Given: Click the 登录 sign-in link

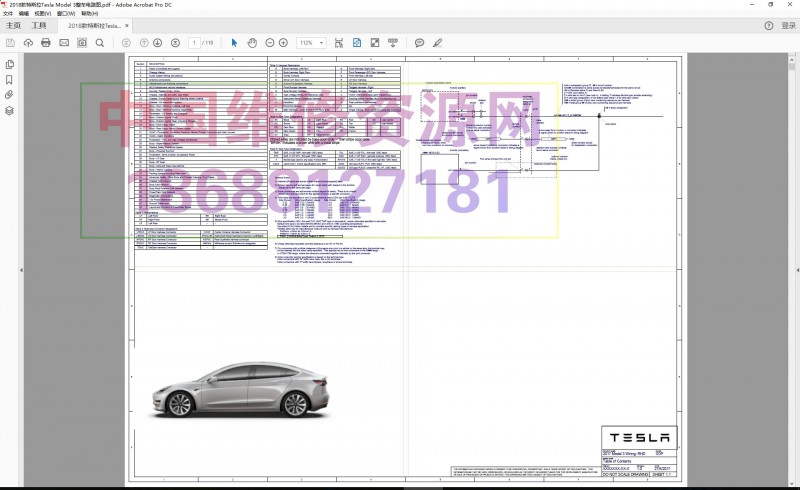Looking at the screenshot, I should pos(788,26).
